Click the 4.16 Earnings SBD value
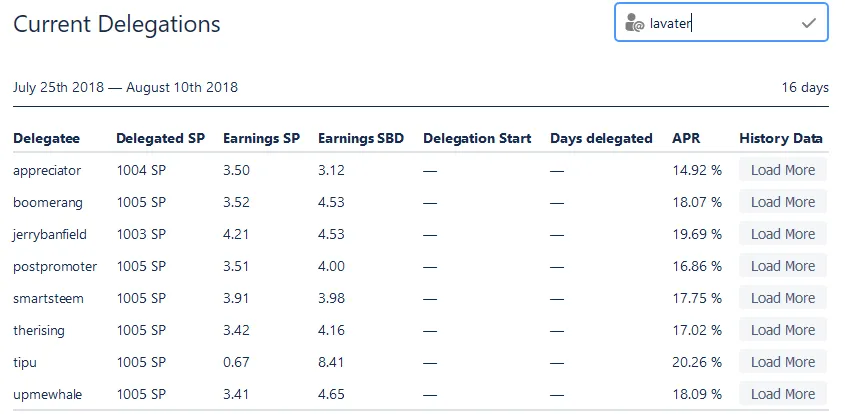The image size is (845, 414). pos(331,330)
